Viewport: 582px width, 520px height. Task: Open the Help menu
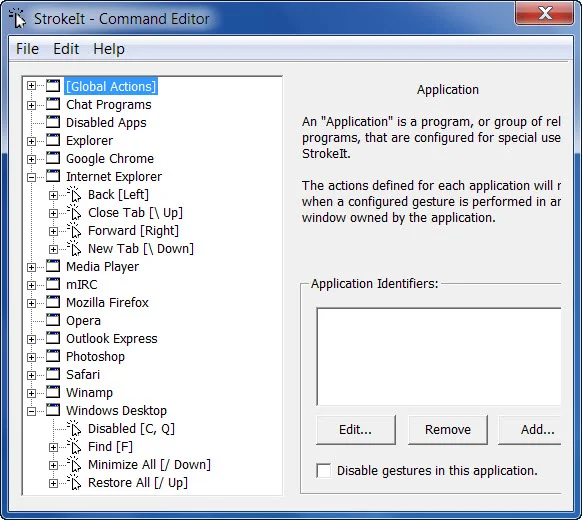109,49
